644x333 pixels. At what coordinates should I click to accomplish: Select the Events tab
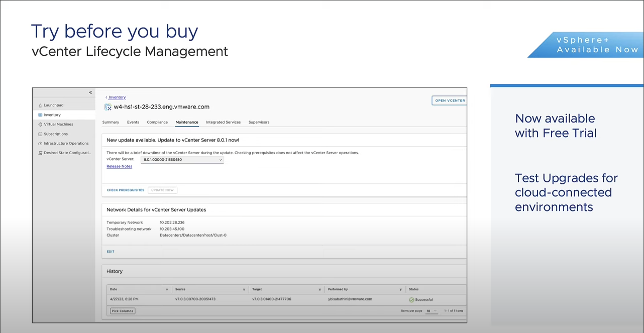pyautogui.click(x=133, y=123)
